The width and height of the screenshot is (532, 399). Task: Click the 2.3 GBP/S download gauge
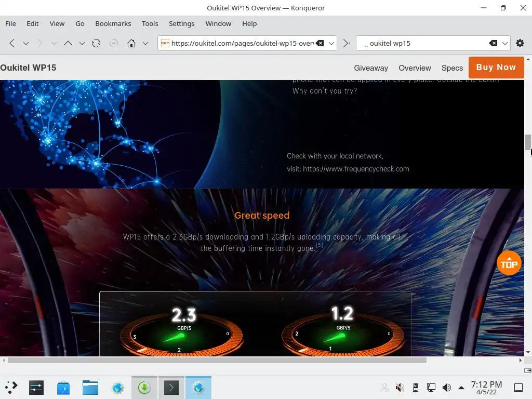182,331
